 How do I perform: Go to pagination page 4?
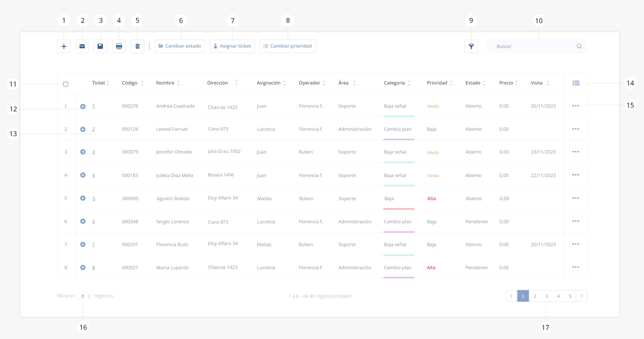point(558,296)
